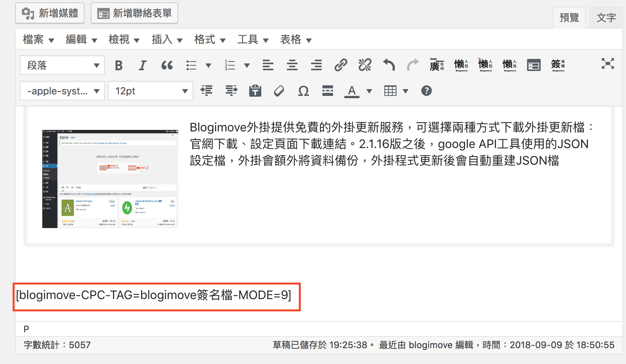Insert a contact form via toolbar icon
The image size is (626, 364).
click(x=534, y=65)
